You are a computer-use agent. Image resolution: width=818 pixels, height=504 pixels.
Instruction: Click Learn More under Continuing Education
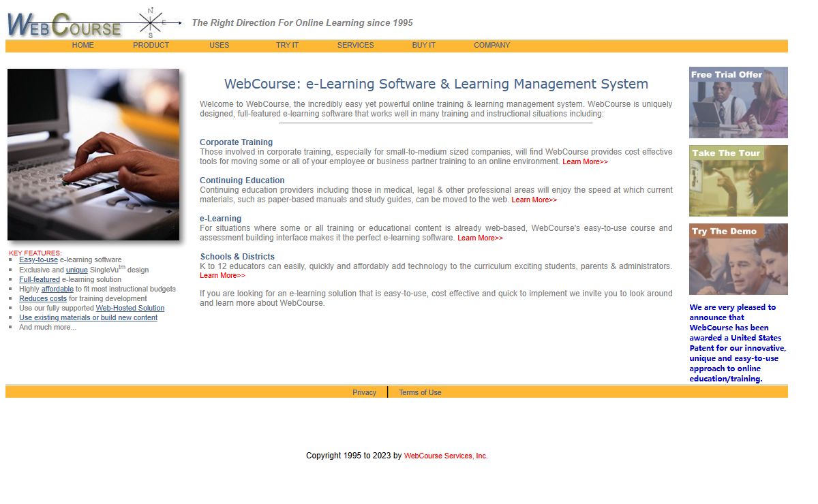click(534, 200)
